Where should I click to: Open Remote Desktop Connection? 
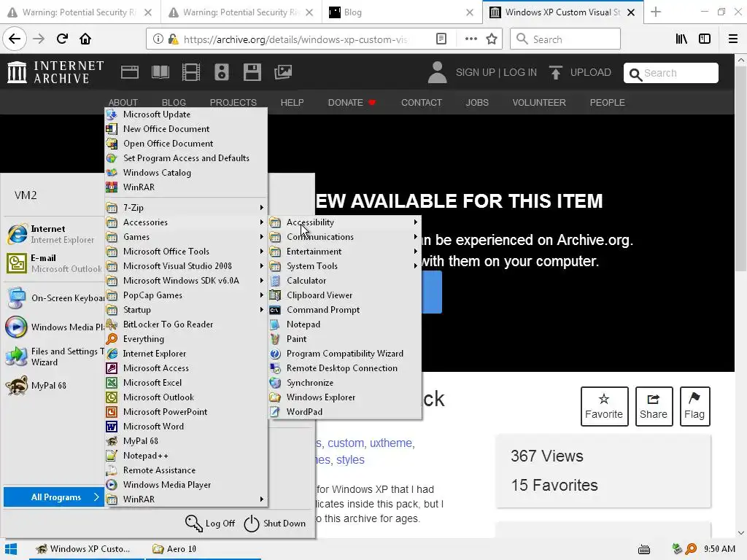[x=345, y=368]
